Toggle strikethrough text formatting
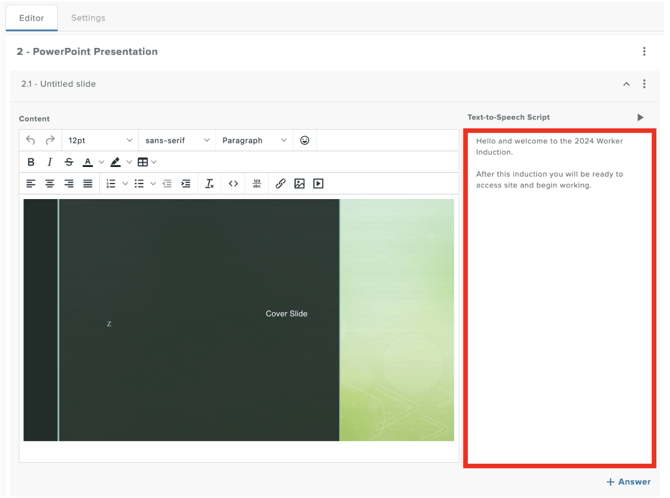The width and height of the screenshot is (670, 498). tap(69, 162)
